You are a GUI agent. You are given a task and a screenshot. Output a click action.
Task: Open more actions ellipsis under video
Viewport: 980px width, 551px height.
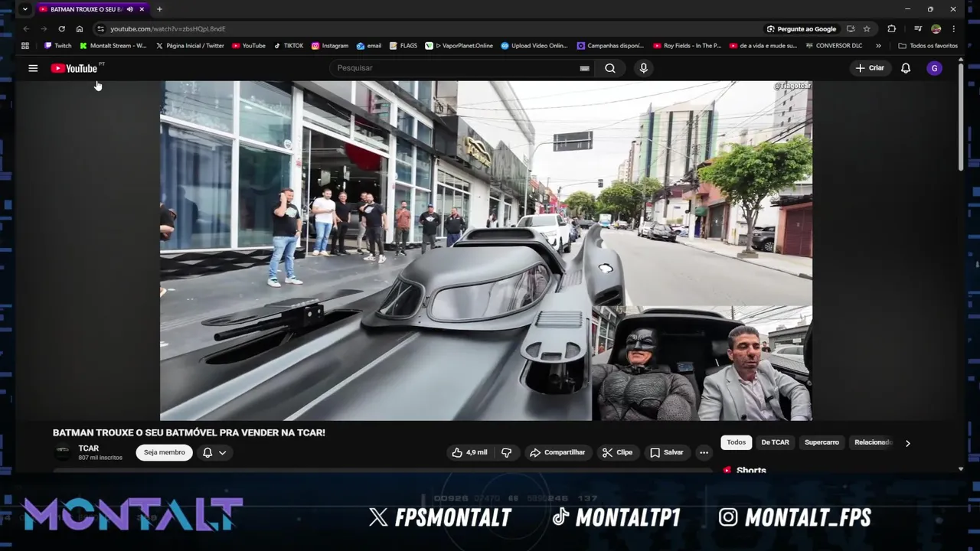704,452
